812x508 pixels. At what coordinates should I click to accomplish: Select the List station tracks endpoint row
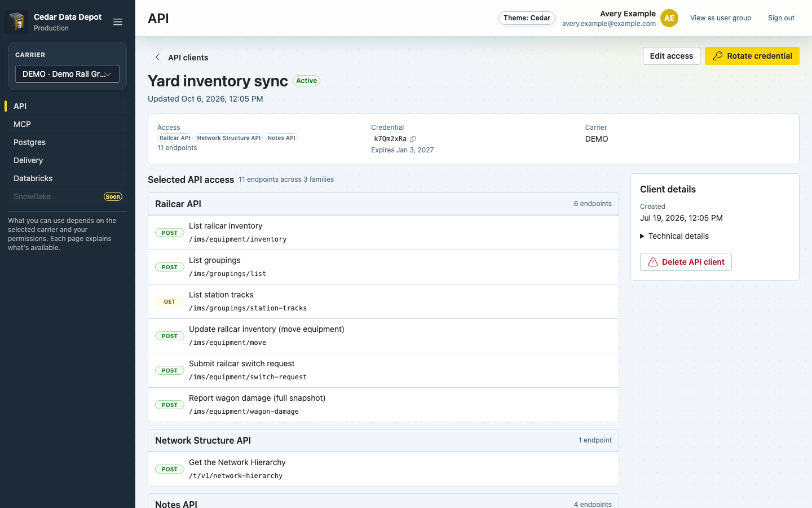383,301
